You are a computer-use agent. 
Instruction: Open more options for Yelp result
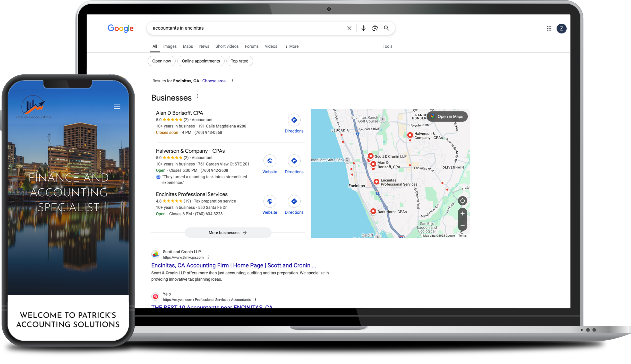tap(255, 300)
